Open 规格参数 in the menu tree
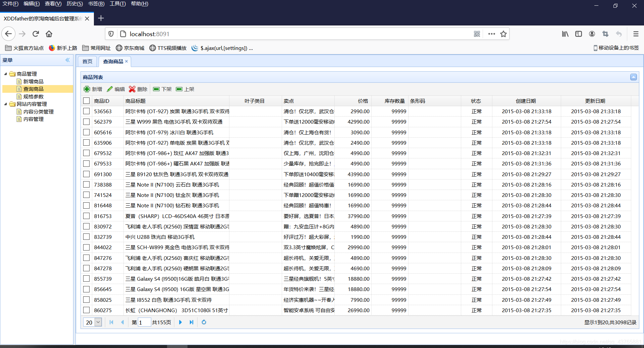Screen dimensions: 644x348 33,96
